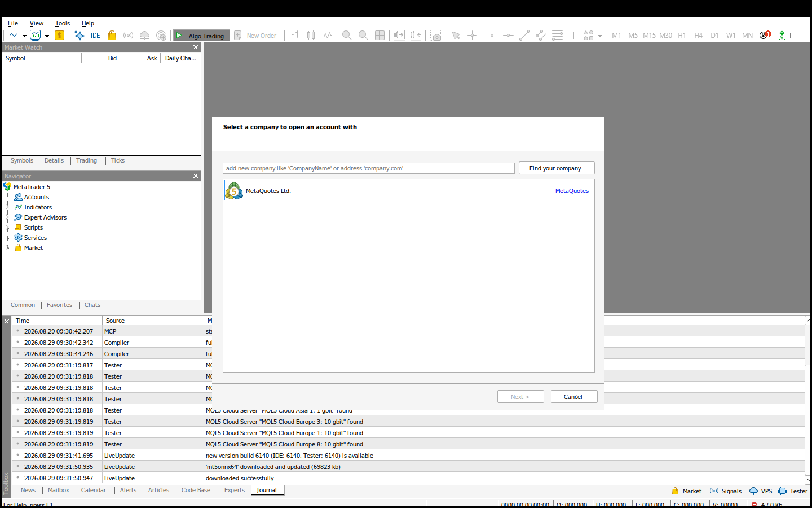This screenshot has height=508, width=812.
Task: Select the vertical line drawing tool
Action: (492, 35)
